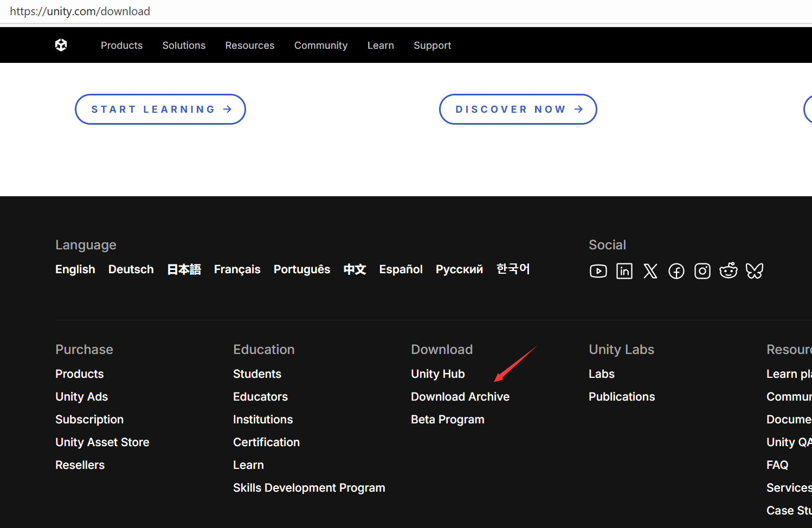Open the Students link under Education
The width and height of the screenshot is (812, 528).
tap(257, 374)
